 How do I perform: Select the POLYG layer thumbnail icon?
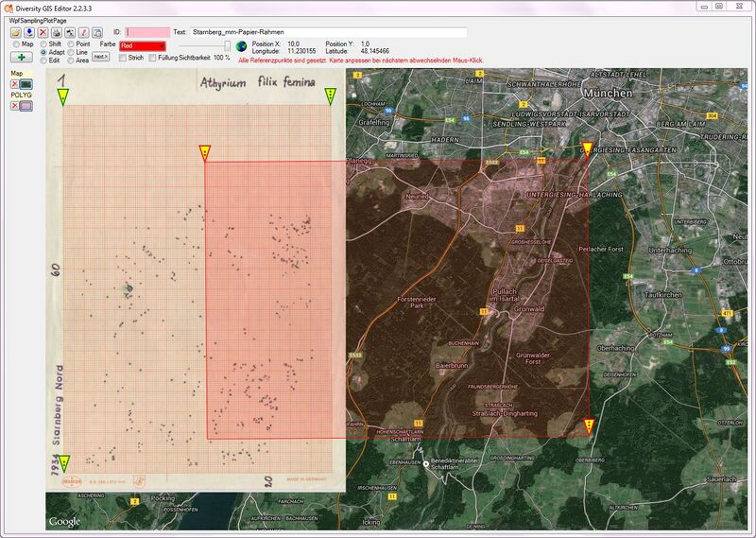[x=26, y=106]
